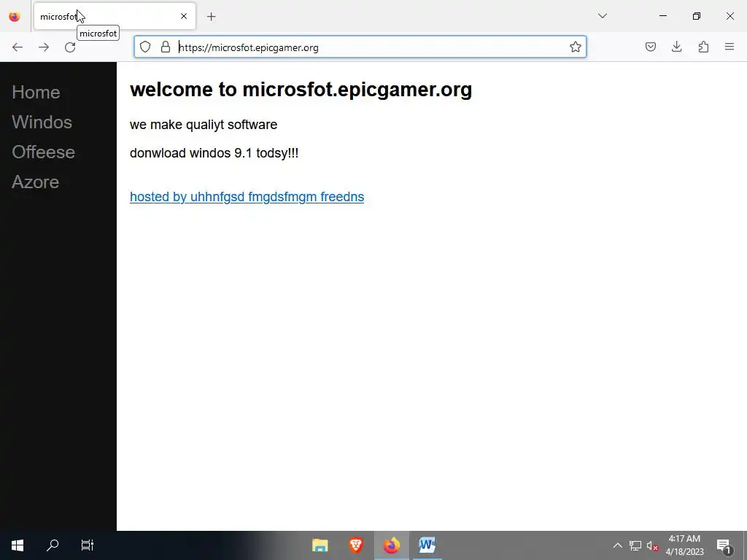Launch Brave browser from taskbar
The width and height of the screenshot is (747, 560).
click(356, 545)
